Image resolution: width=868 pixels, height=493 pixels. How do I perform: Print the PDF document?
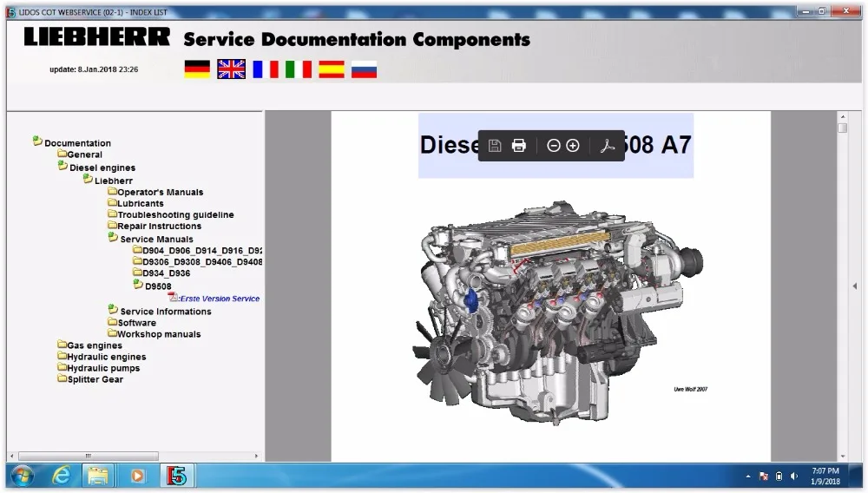pyautogui.click(x=519, y=146)
